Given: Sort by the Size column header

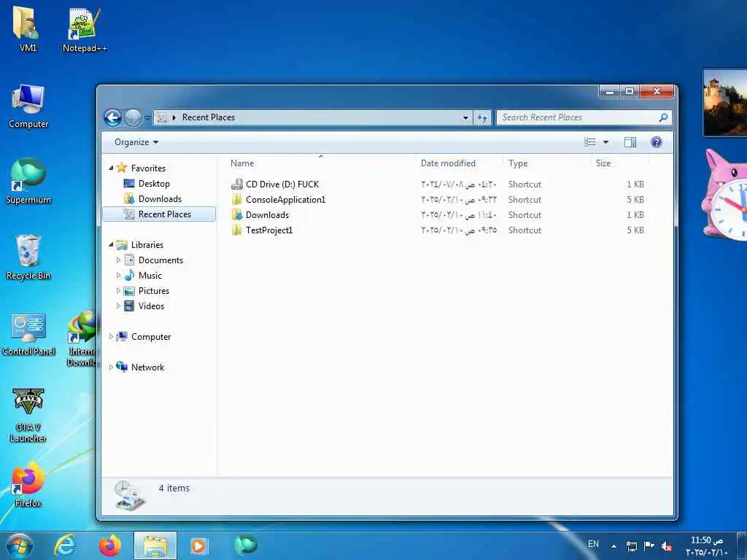Looking at the screenshot, I should click(619, 163).
